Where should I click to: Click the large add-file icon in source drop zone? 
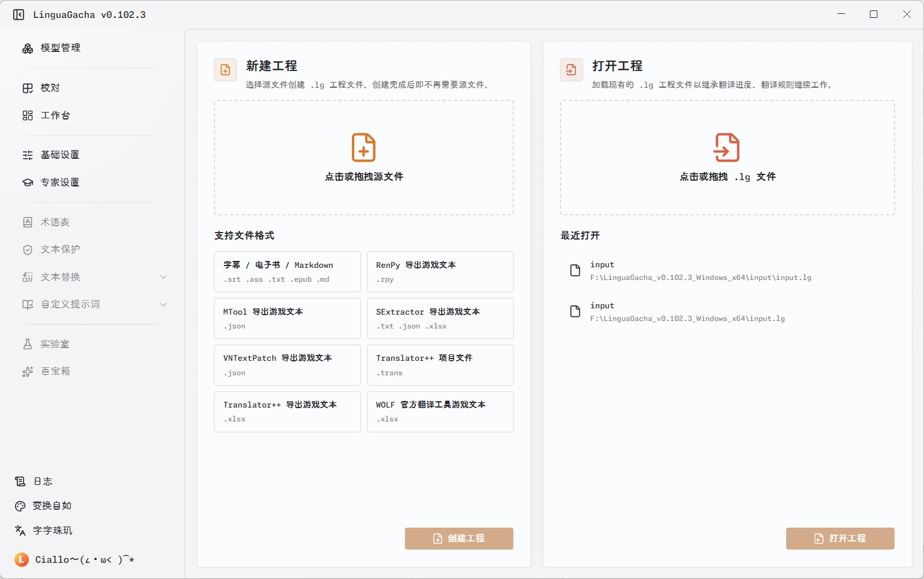tap(364, 147)
